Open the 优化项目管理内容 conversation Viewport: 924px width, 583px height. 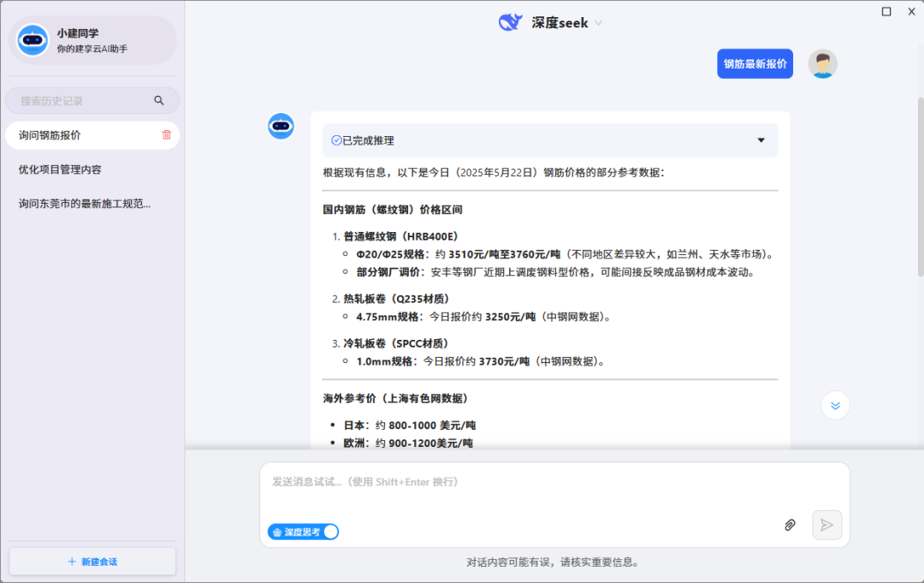[60, 170]
